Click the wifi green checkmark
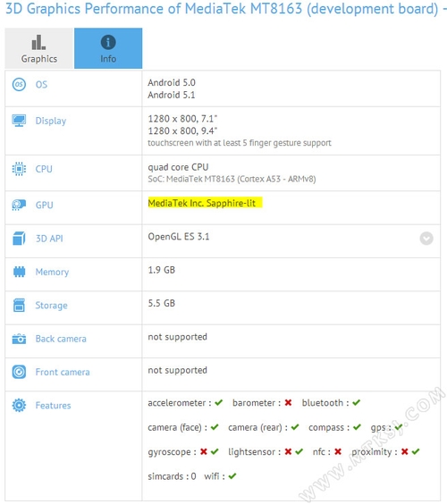 [x=232, y=476]
